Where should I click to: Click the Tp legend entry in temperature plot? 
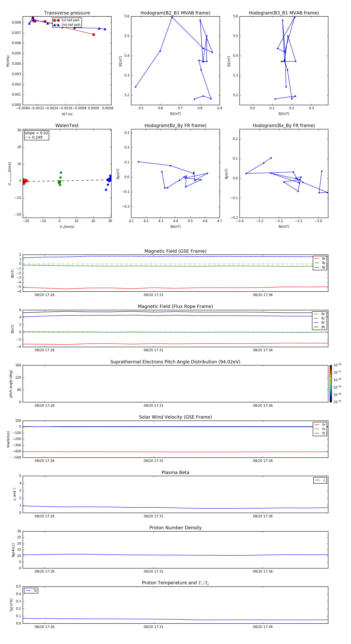(x=31, y=591)
